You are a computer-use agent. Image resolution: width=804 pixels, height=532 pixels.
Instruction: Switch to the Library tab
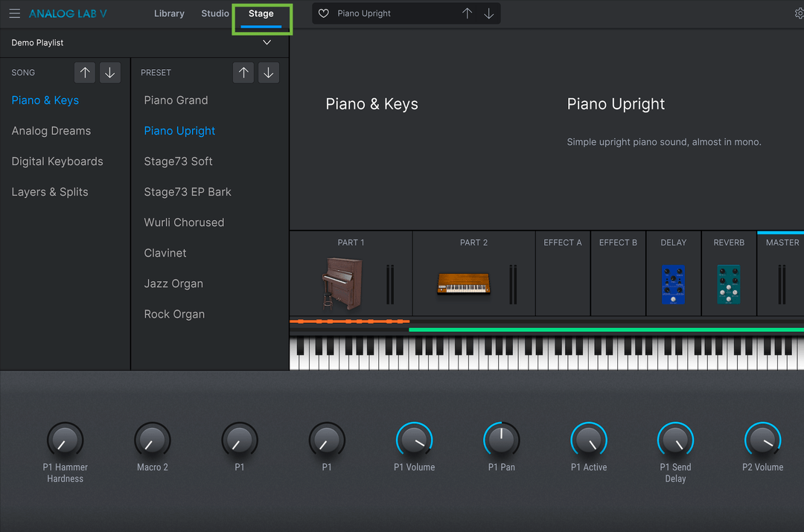pos(169,13)
